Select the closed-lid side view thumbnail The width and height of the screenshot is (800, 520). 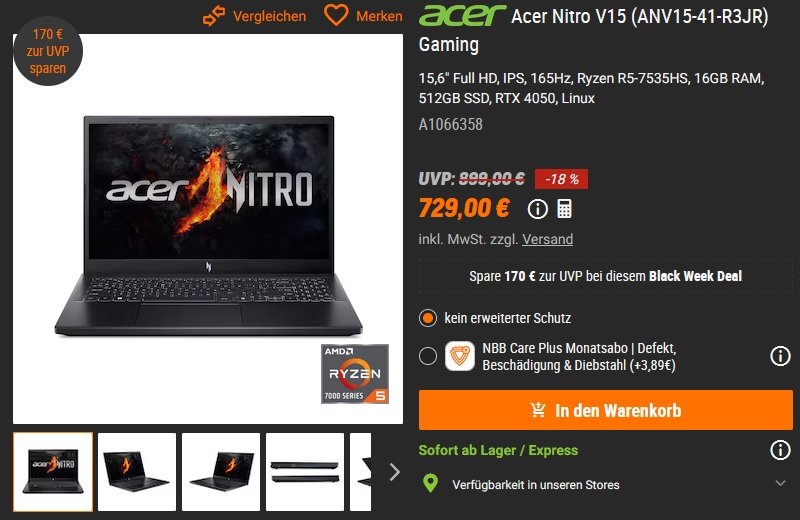pyautogui.click(x=305, y=472)
